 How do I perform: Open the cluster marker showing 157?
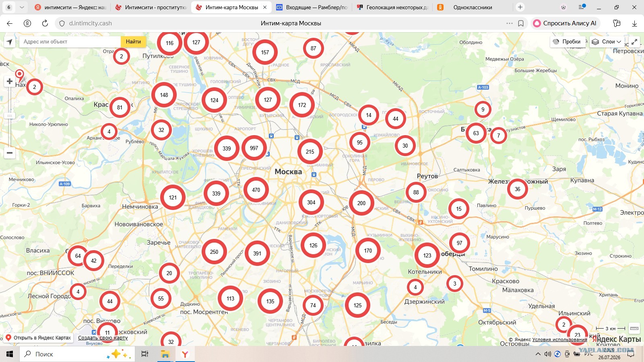(x=265, y=52)
